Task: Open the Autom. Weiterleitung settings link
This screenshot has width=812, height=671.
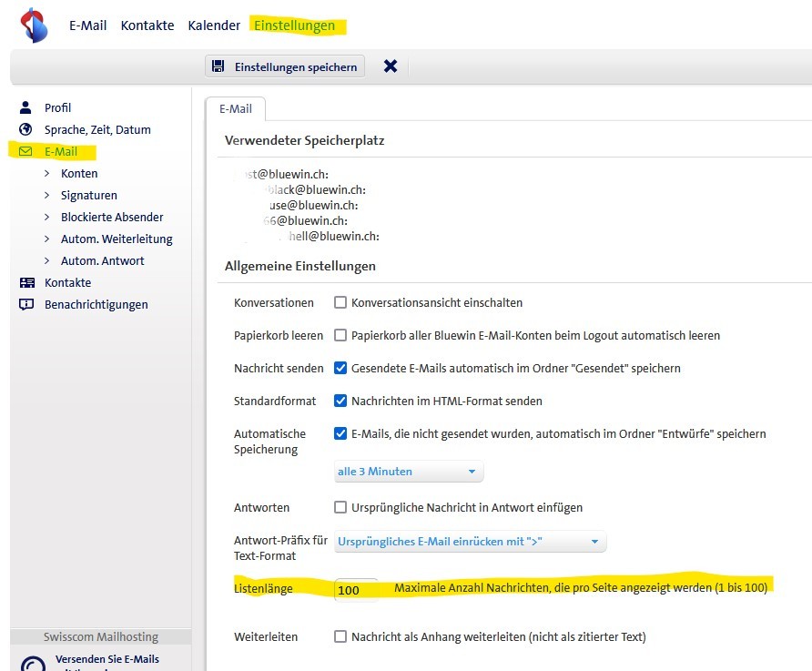Action: pos(117,239)
